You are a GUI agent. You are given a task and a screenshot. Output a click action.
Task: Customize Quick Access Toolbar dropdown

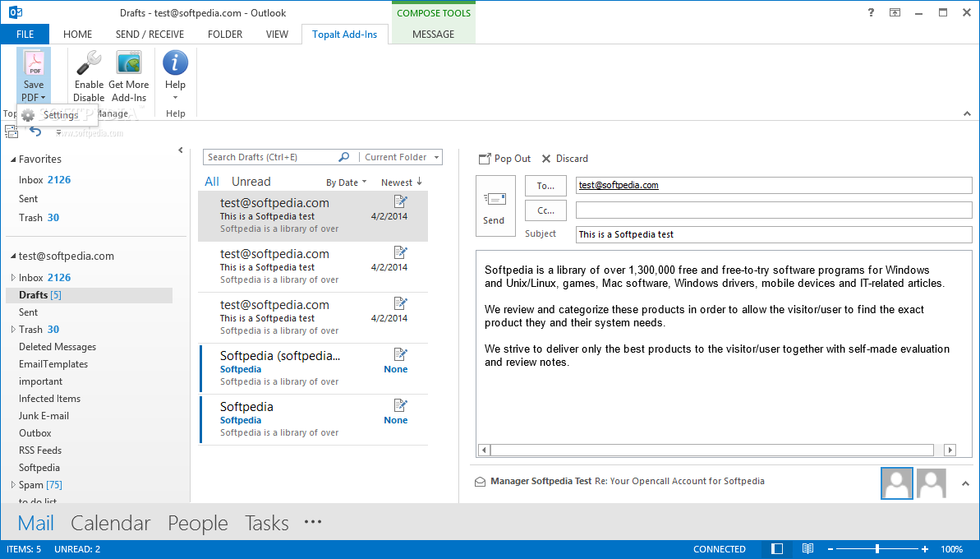(58, 132)
